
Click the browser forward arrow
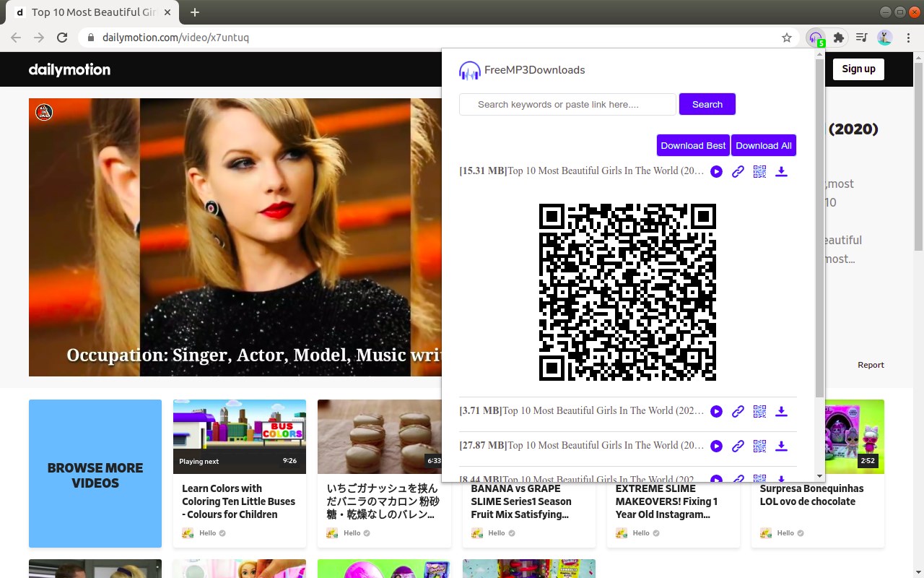[x=39, y=38]
